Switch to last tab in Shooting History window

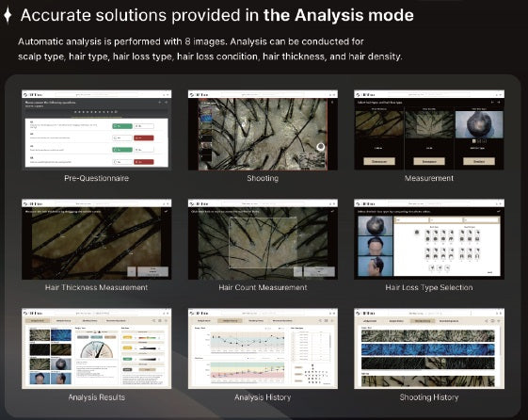pos(448,321)
